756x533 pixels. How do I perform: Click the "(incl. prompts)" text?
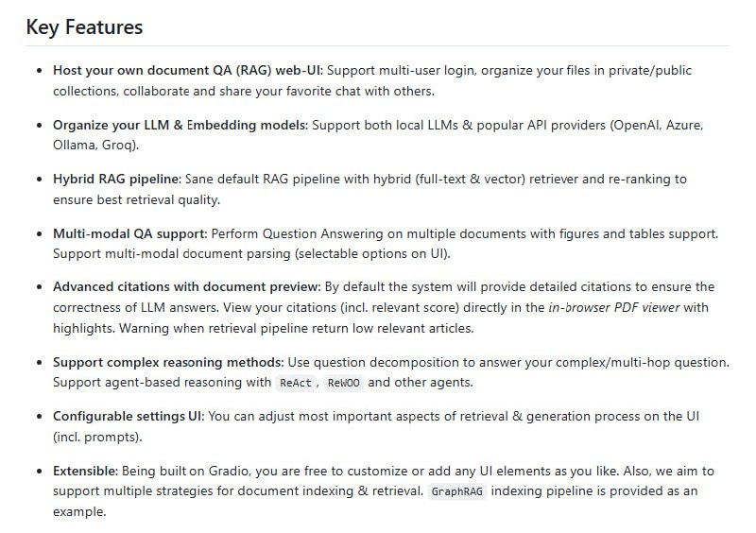pyautogui.click(x=95, y=438)
